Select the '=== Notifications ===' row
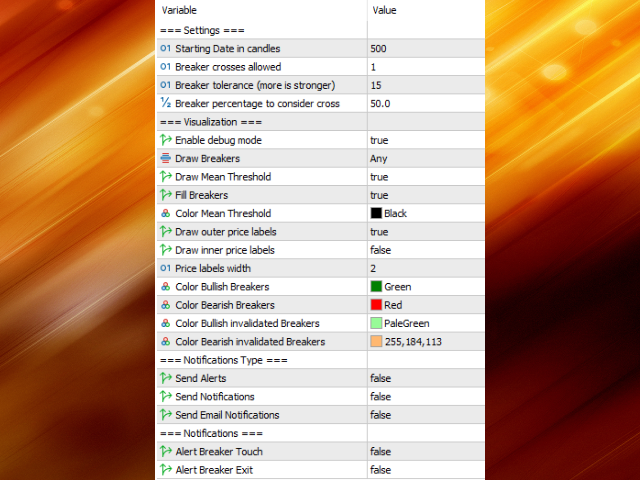Viewport: 640px width, 480px height. (x=320, y=433)
